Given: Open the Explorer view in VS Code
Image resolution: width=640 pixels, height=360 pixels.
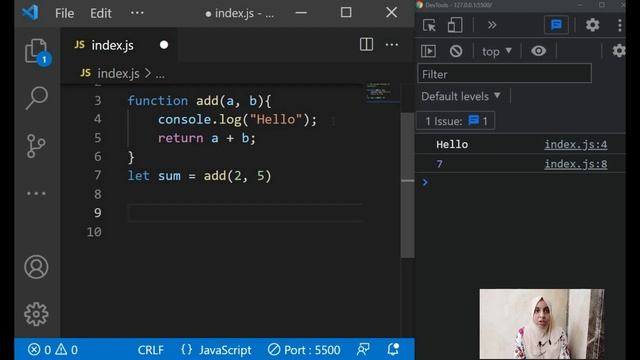Looking at the screenshot, I should (37, 52).
